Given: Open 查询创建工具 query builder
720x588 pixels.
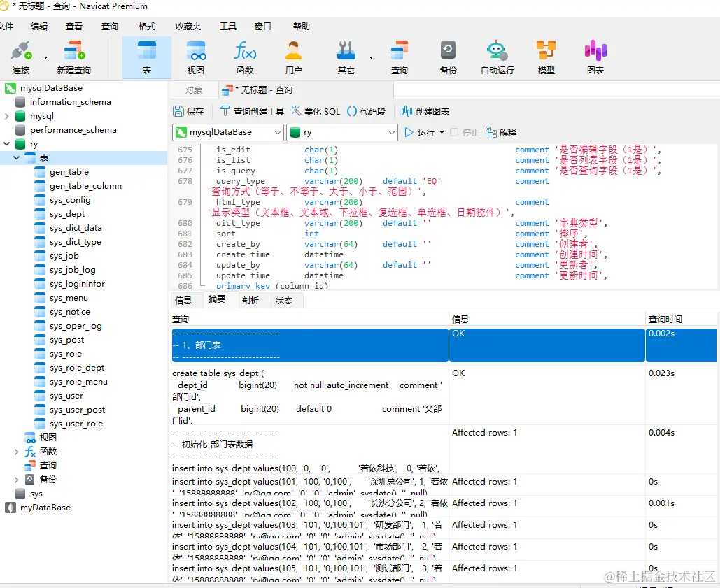Looking at the screenshot, I should click(x=252, y=111).
